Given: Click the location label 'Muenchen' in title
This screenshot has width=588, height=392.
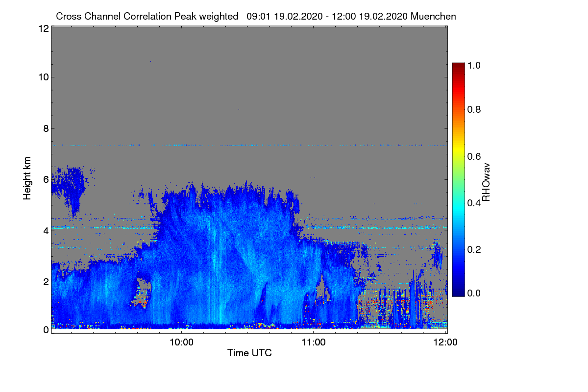Looking at the screenshot, I should tap(434, 16).
